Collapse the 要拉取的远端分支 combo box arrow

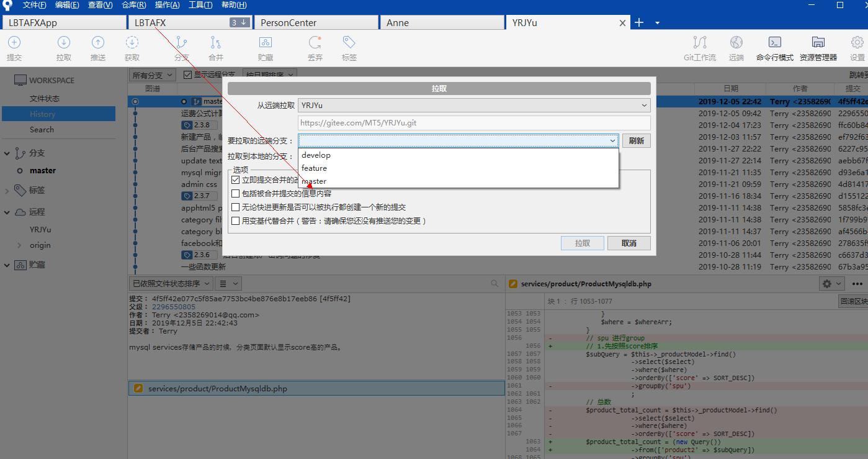click(x=612, y=141)
